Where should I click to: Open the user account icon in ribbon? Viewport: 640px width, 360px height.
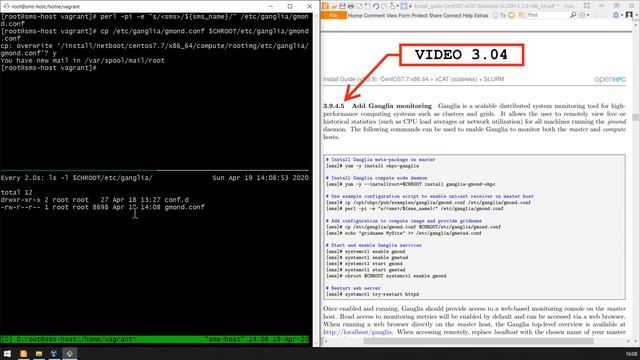[x=629, y=15]
